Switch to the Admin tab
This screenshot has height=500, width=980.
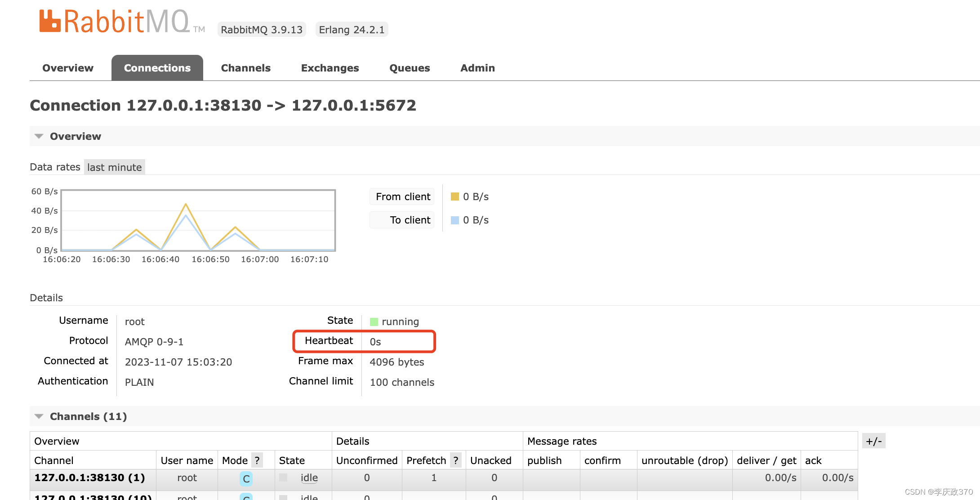477,67
